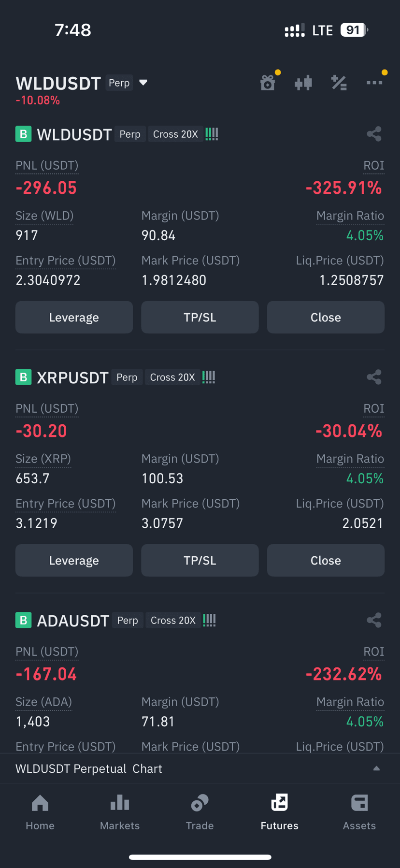Go to the Home tab

point(40,812)
